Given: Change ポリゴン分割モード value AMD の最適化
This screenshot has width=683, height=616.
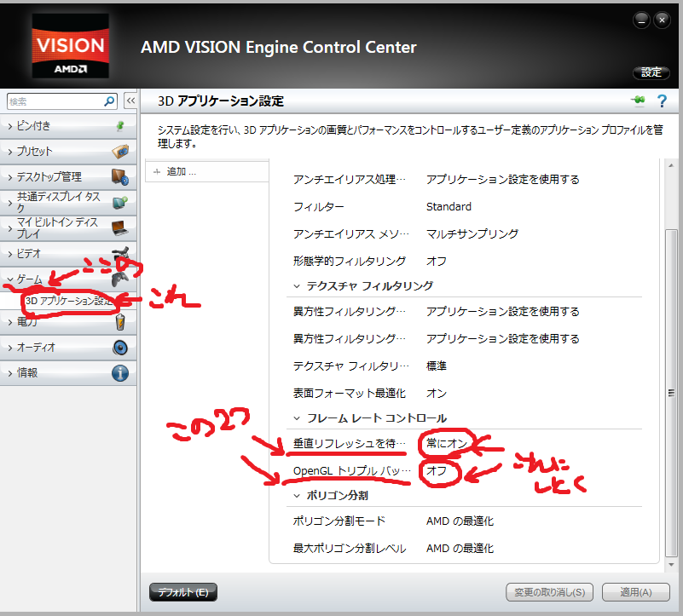Looking at the screenshot, I should point(460,521).
